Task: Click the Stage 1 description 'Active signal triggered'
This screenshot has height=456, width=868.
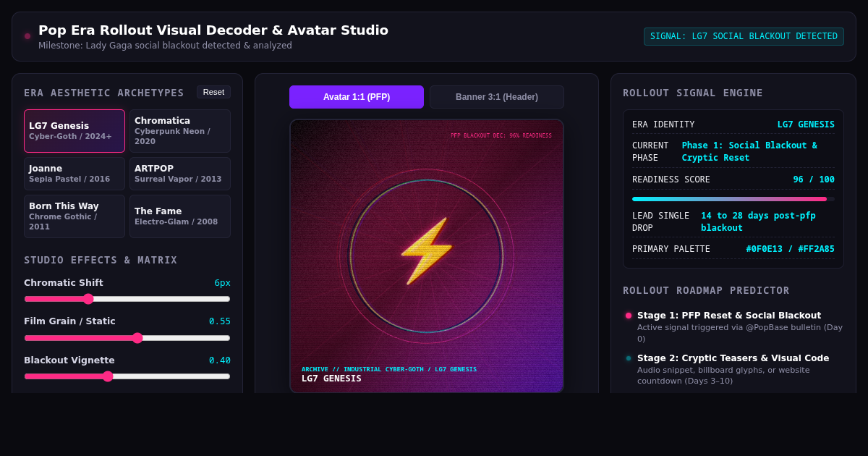Action: click(x=740, y=333)
